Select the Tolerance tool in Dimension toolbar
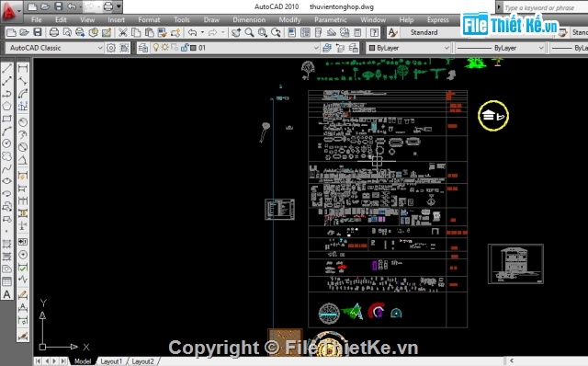Viewport: 588px width, 366px height. 23,242
